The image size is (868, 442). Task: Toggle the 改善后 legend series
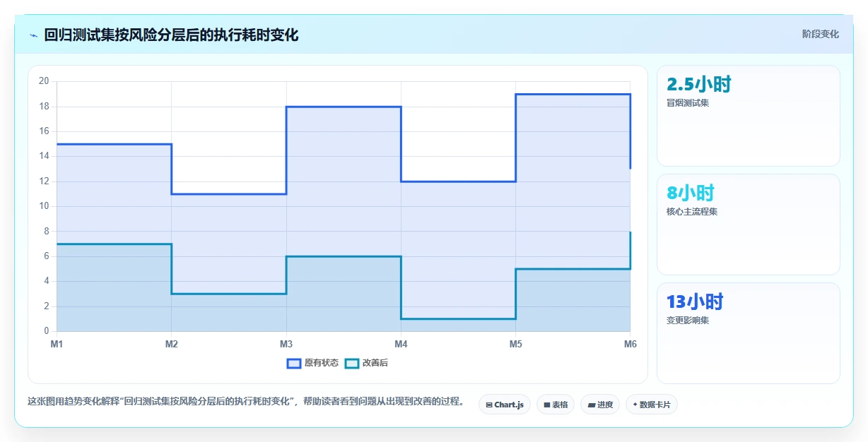(x=366, y=363)
